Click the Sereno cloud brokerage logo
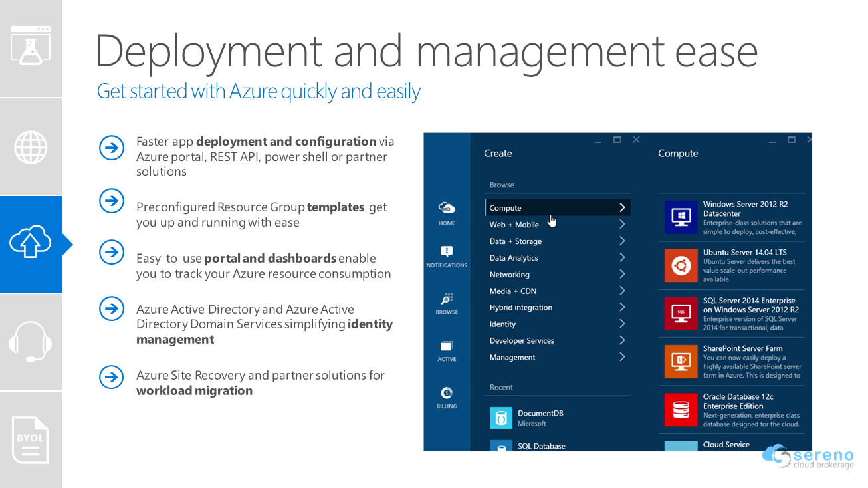 tap(808, 456)
